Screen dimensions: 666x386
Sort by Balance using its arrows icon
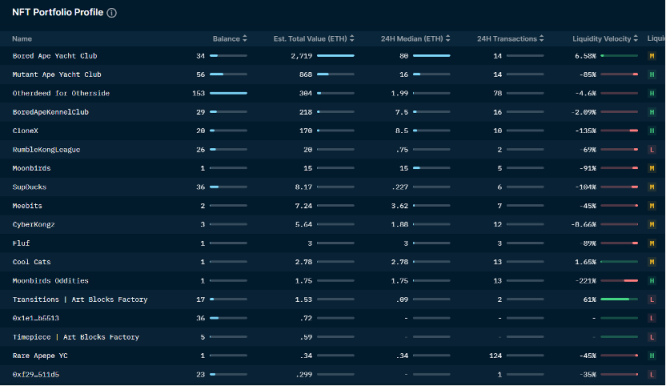tap(245, 39)
